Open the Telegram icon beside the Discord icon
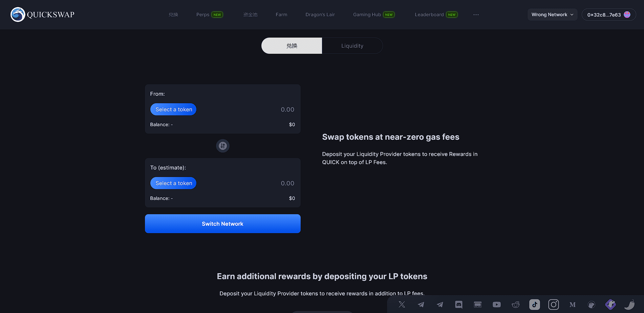The image size is (644, 313). [x=440, y=305]
